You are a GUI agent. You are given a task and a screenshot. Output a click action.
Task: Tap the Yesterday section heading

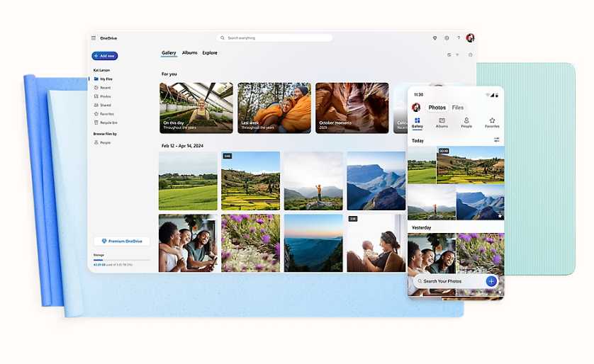click(421, 228)
